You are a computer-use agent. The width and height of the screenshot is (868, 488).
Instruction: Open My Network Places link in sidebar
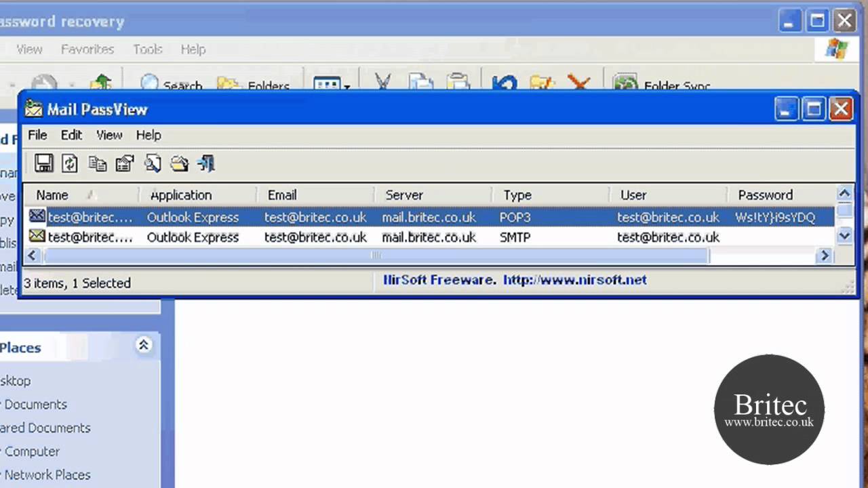(x=46, y=474)
